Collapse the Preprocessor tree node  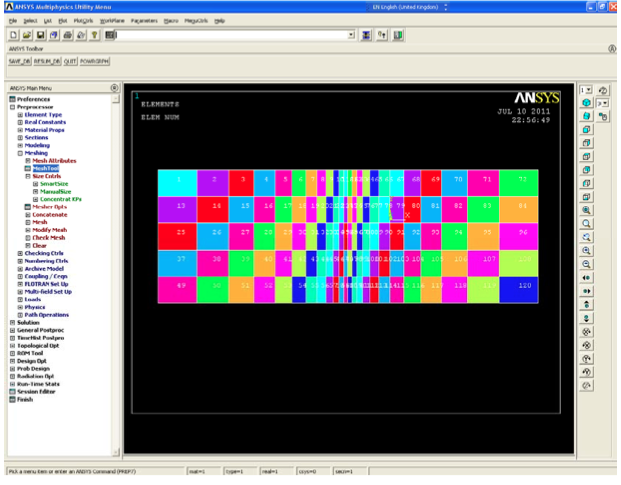click(12, 107)
